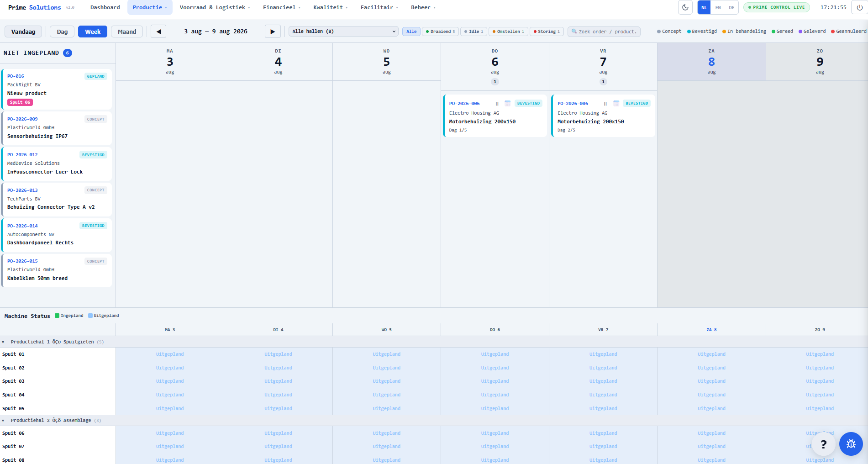Viewport: 868px width, 464px height.
Task: Click Uitgepland cell for Spuit 05 on WO 5
Action: [387, 409]
